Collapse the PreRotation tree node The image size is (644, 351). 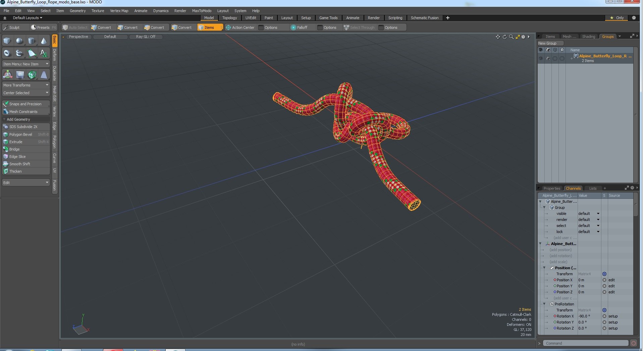point(544,304)
